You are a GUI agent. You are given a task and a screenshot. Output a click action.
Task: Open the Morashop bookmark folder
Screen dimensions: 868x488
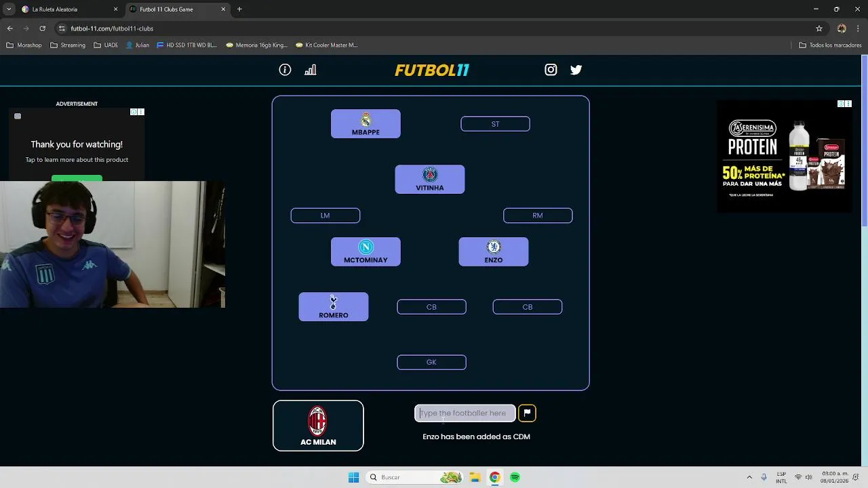tap(24, 45)
